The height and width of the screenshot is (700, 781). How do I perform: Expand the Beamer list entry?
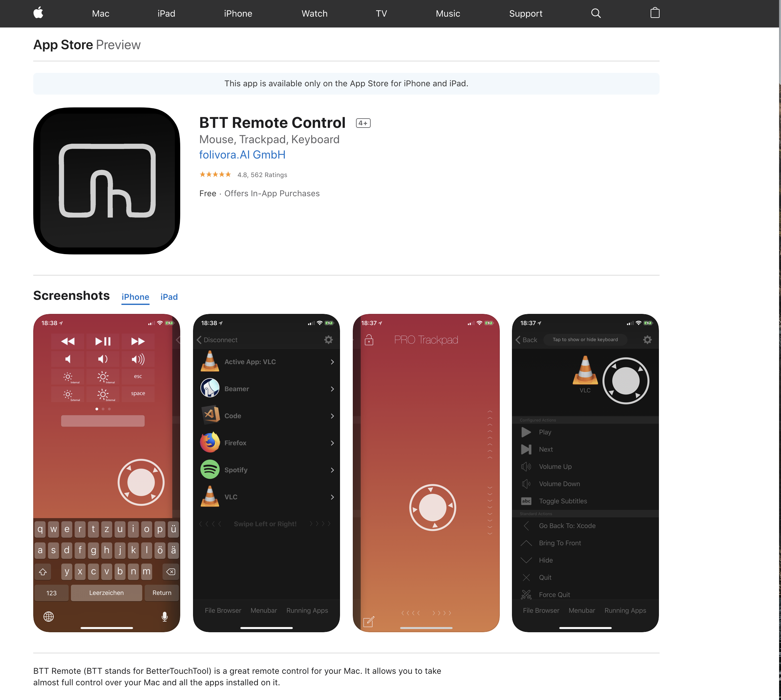coord(332,388)
